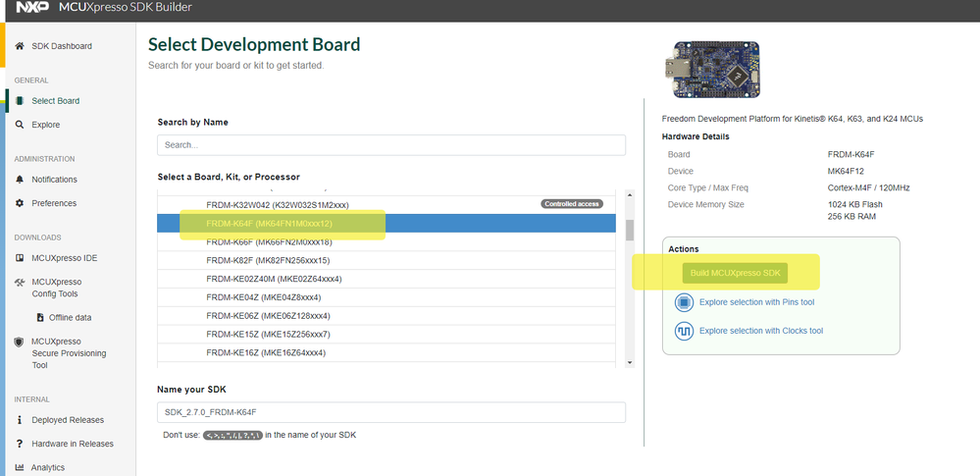
Task: Click Explore selection with Pins tool link
Action: point(757,302)
